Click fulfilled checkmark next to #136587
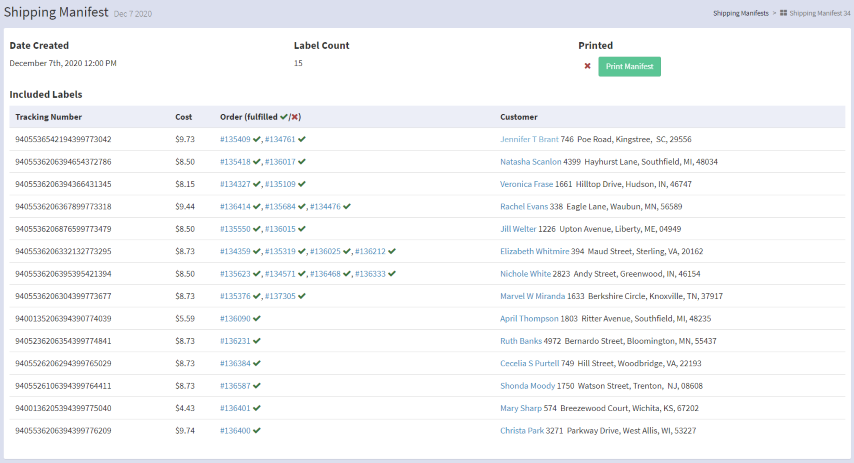The image size is (854, 463). click(257, 386)
